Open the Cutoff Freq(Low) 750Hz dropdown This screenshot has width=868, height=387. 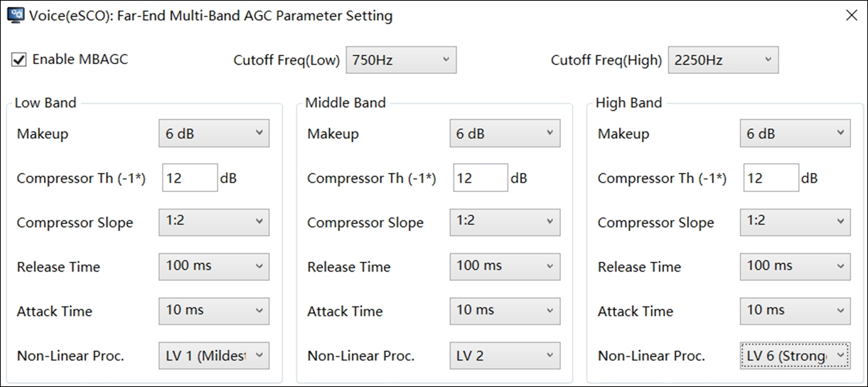tap(401, 60)
